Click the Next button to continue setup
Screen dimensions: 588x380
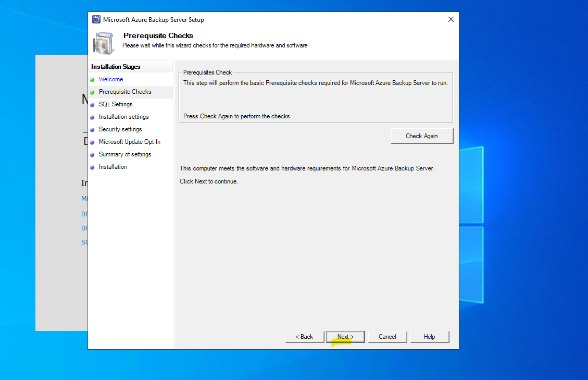pyautogui.click(x=345, y=337)
